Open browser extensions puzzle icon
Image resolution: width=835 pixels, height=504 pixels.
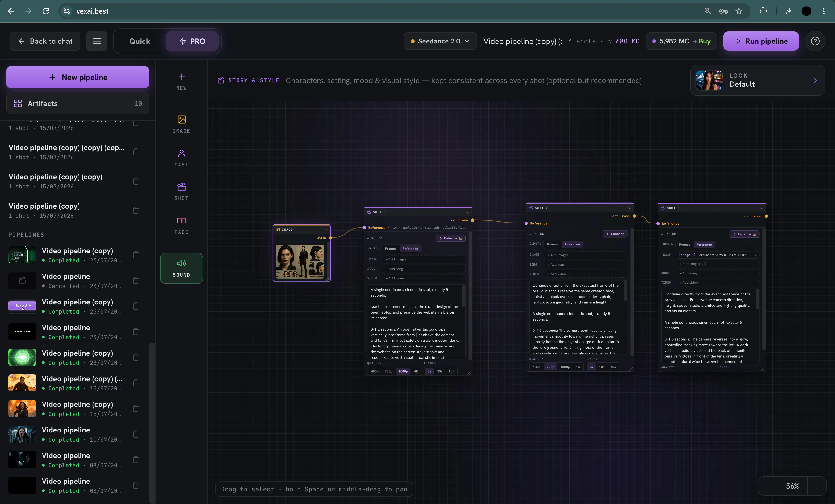coord(763,11)
